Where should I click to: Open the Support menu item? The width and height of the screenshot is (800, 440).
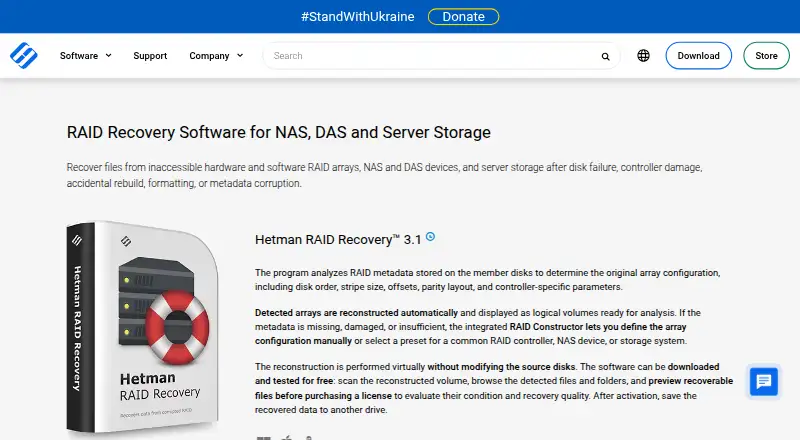(x=150, y=56)
